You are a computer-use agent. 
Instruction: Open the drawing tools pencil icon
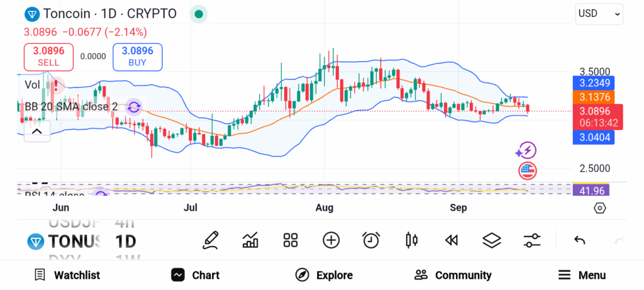click(x=211, y=240)
